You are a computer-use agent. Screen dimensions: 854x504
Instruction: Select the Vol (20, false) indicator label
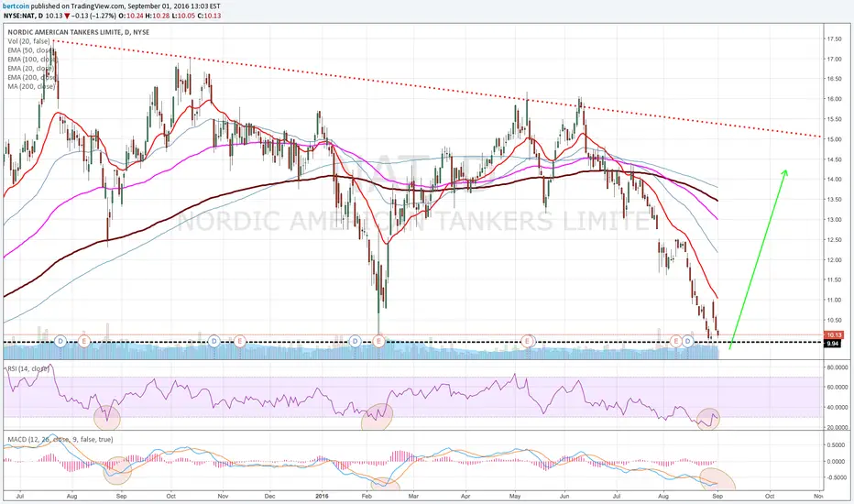[x=29, y=41]
